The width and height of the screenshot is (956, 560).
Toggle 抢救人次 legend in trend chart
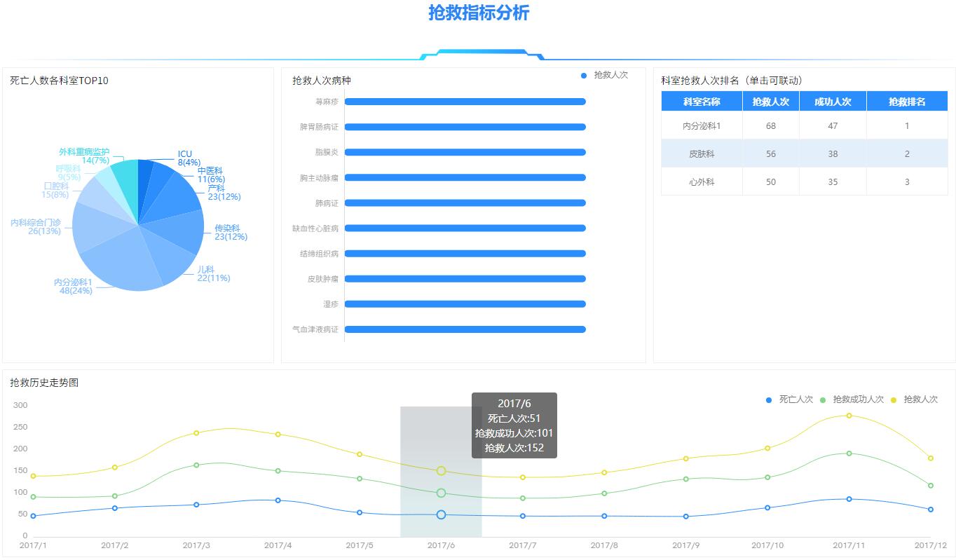(914, 399)
